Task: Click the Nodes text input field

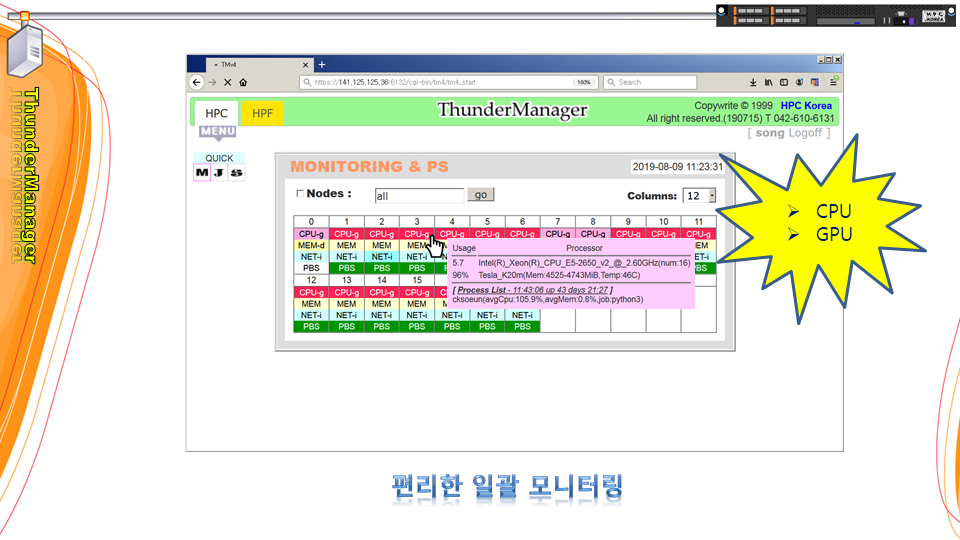Action: [419, 196]
